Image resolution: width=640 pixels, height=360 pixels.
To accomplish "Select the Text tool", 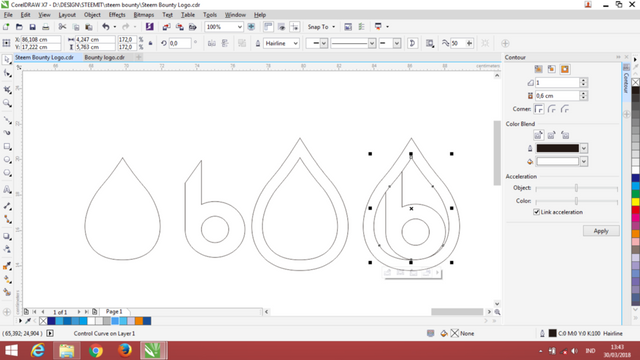I will [x=7, y=190].
